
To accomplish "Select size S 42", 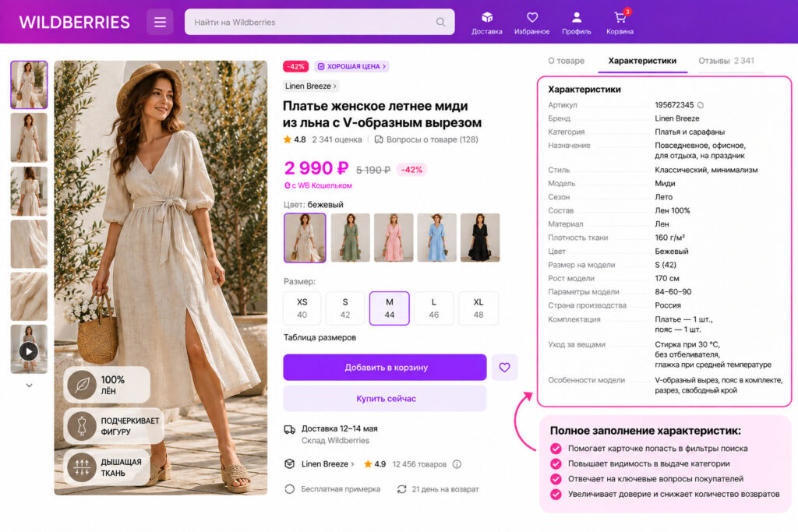I will (345, 308).
